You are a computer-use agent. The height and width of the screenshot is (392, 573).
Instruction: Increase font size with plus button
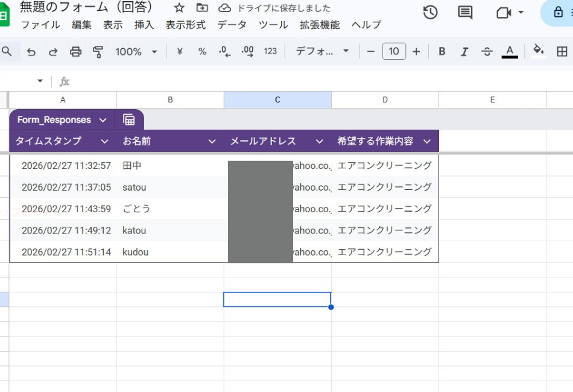click(x=416, y=52)
